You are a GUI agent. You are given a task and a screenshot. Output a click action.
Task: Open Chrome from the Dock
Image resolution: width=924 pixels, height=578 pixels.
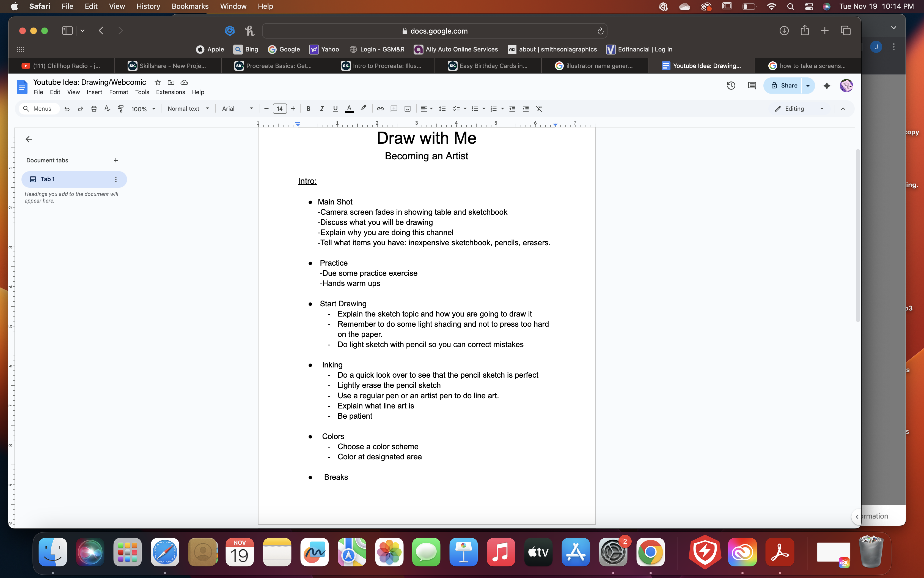pos(650,552)
